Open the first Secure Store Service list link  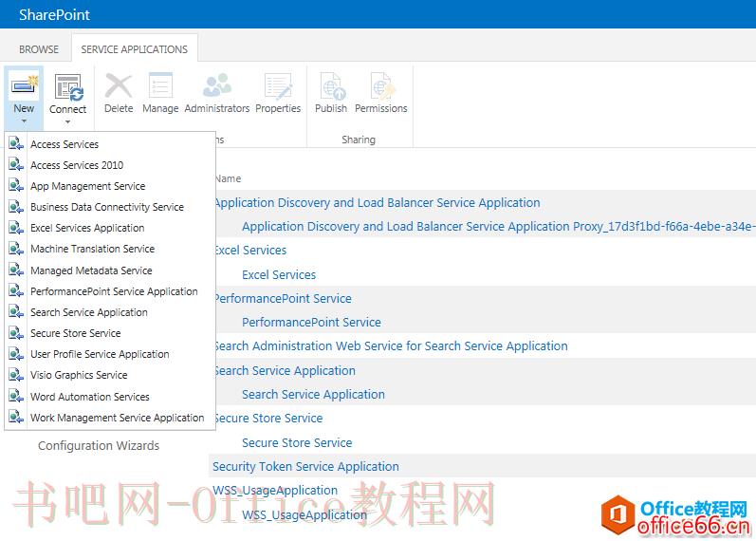269,418
